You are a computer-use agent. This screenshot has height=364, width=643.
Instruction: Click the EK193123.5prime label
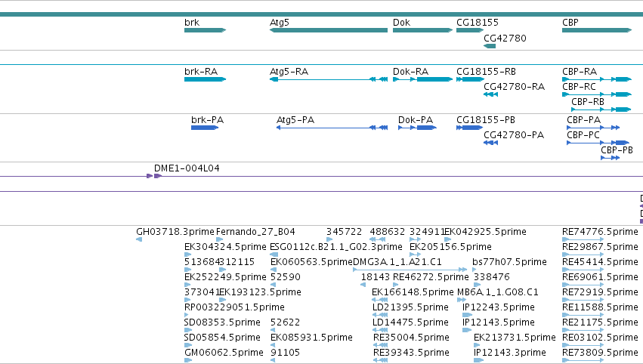pos(260,292)
